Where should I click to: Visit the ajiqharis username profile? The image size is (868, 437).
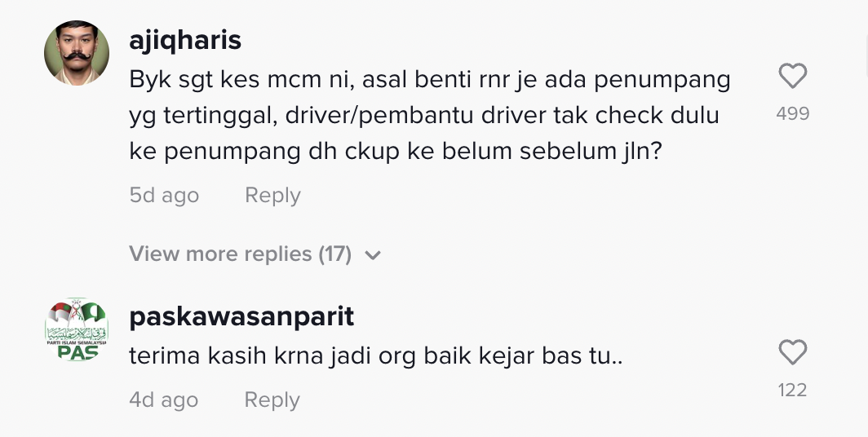(185, 40)
